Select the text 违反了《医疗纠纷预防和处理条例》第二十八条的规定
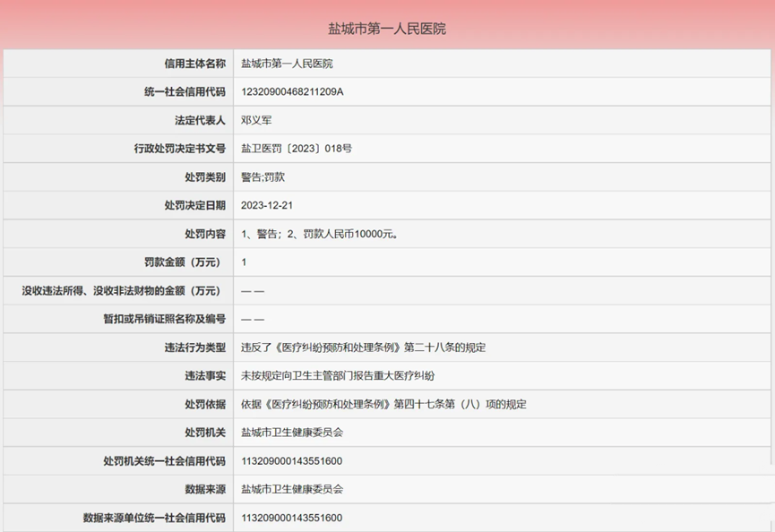This screenshot has width=775, height=532. pyautogui.click(x=363, y=348)
